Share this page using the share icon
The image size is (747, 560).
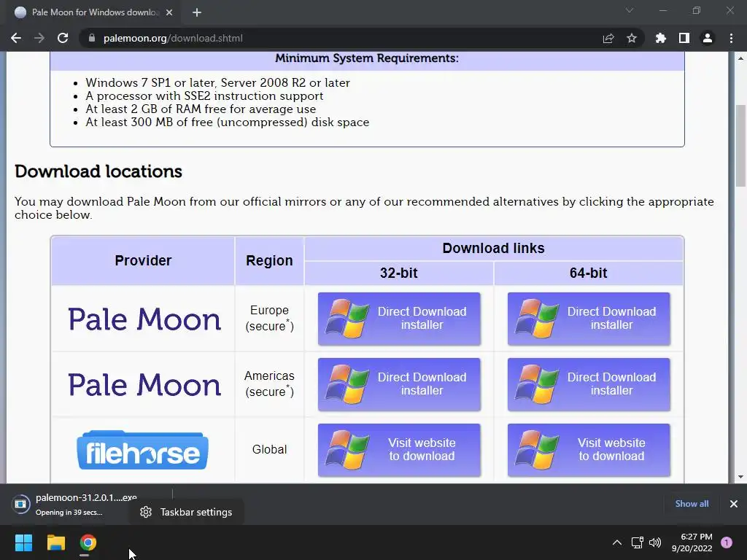608,38
